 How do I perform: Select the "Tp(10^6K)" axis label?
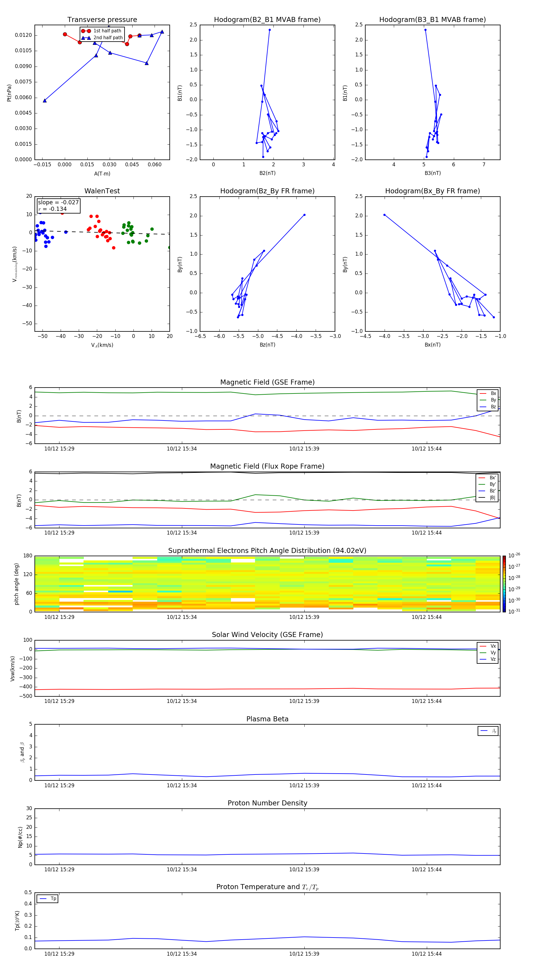(x=17, y=921)
